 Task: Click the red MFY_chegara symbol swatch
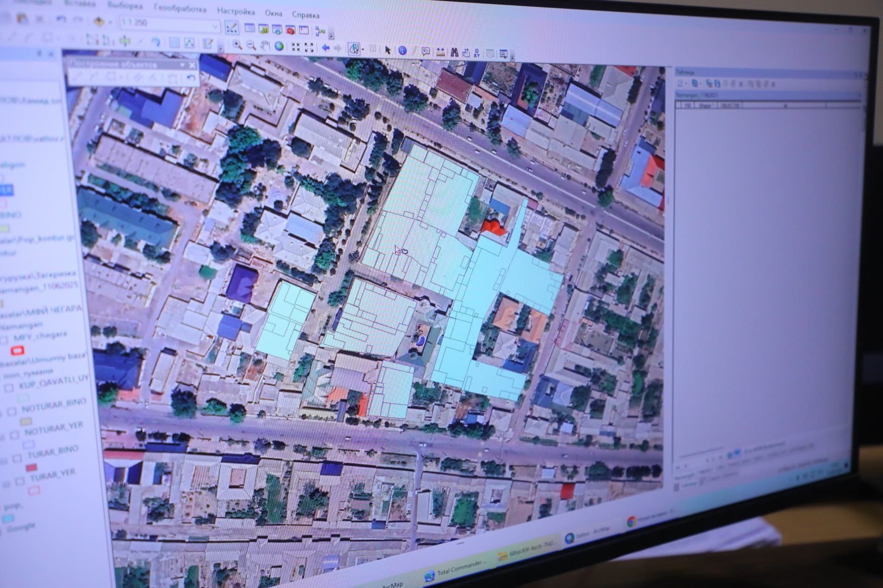tap(18, 351)
